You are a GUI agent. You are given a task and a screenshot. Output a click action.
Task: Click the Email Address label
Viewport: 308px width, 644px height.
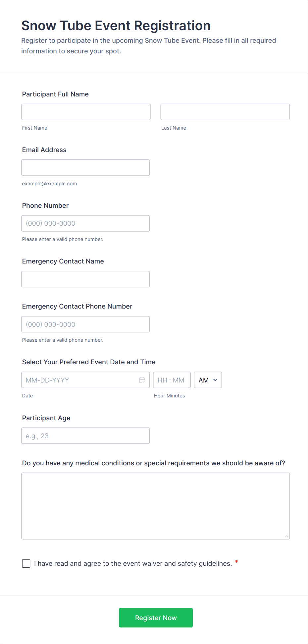pyautogui.click(x=44, y=150)
